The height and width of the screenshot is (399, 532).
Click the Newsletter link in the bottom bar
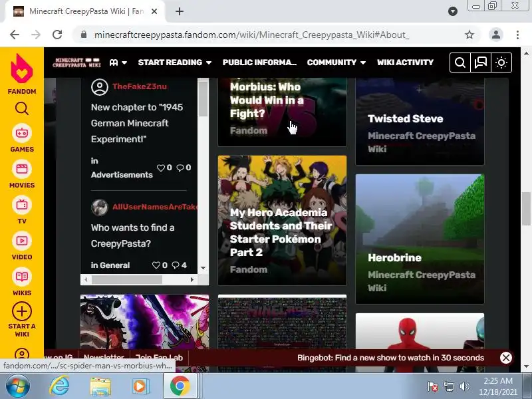pos(104,357)
